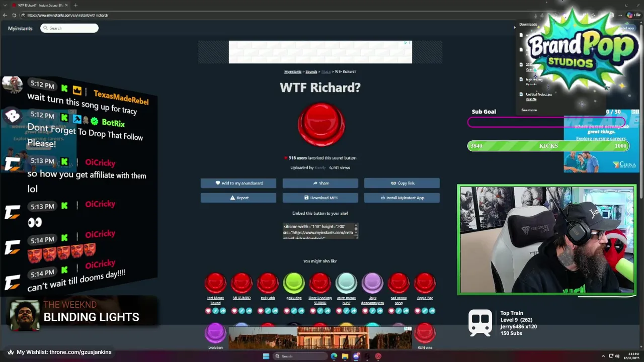This screenshot has height=362, width=644.
Task: Click the taskbar Search box
Action: [x=300, y=356]
